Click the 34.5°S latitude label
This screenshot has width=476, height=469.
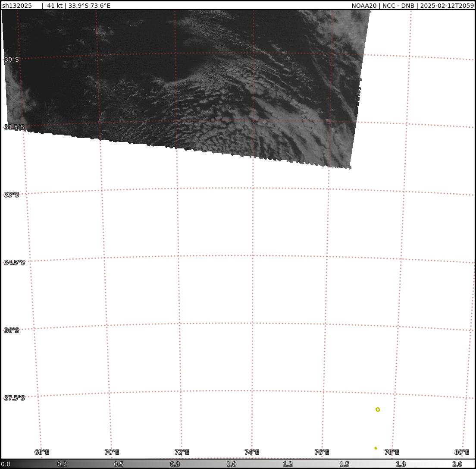coord(14,262)
